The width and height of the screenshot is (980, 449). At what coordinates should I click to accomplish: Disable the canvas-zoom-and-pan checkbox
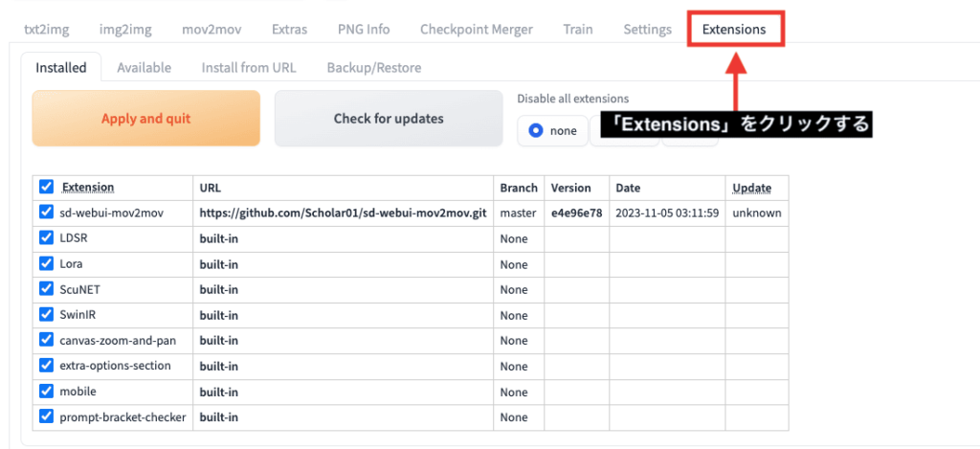[x=46, y=340]
